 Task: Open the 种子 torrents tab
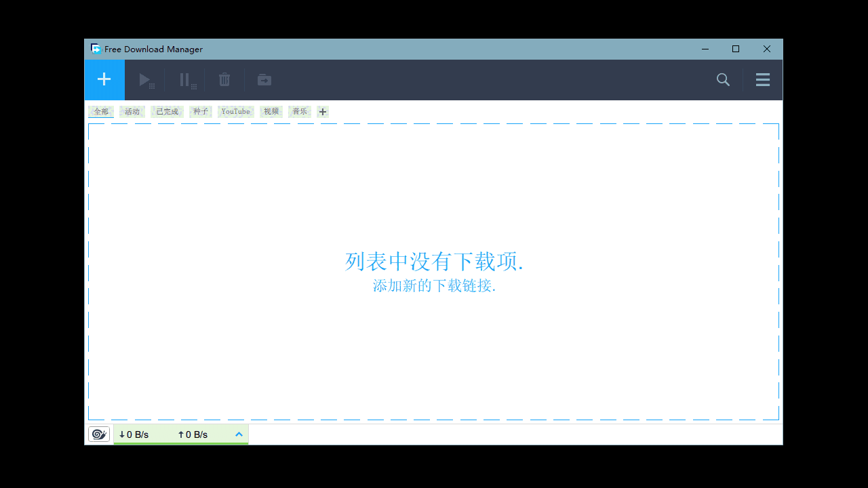pos(200,111)
